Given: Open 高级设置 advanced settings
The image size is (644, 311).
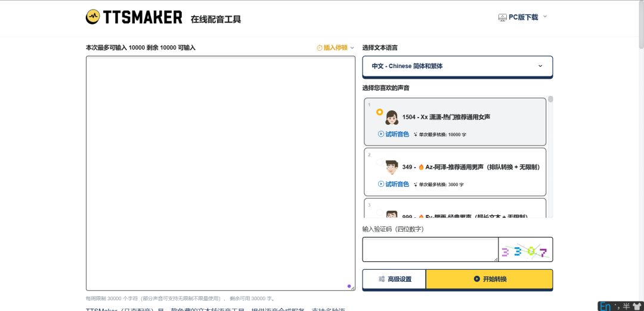Looking at the screenshot, I should click(394, 279).
